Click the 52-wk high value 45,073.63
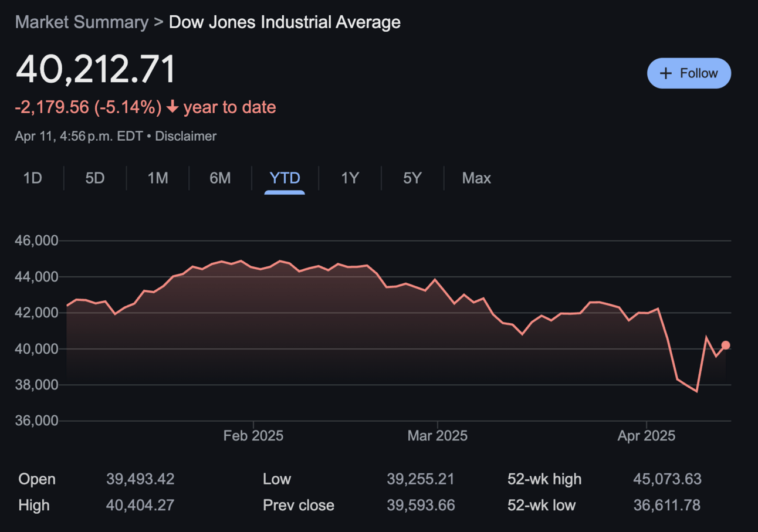The height and width of the screenshot is (532, 758). [x=668, y=479]
